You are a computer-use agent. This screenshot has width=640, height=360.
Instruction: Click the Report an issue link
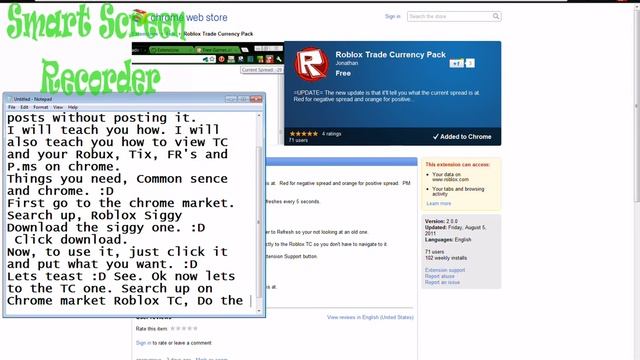pos(442,282)
